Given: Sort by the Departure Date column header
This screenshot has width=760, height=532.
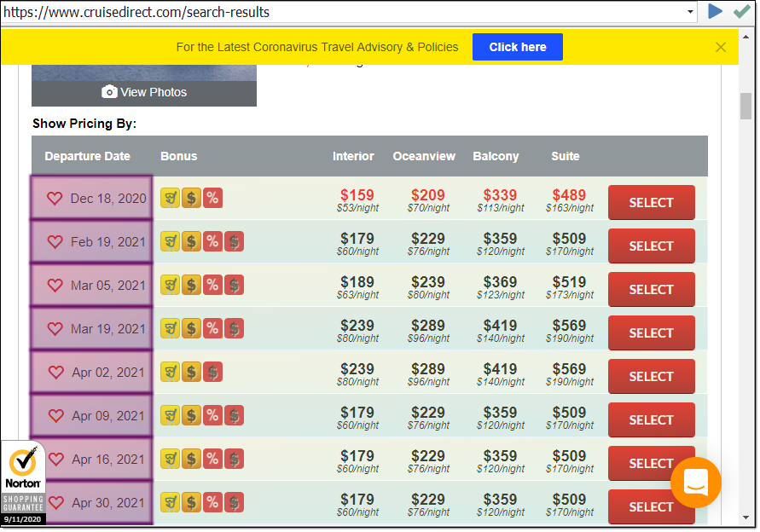Looking at the screenshot, I should click(x=87, y=156).
